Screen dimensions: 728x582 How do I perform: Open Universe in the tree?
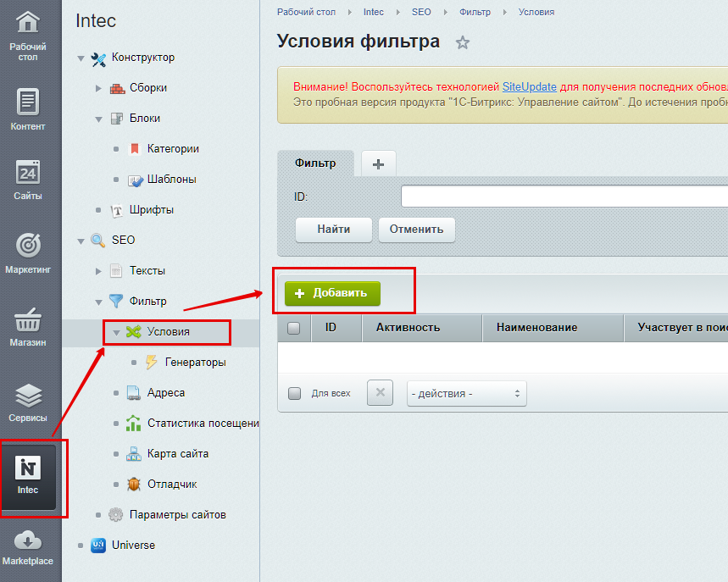(x=133, y=546)
